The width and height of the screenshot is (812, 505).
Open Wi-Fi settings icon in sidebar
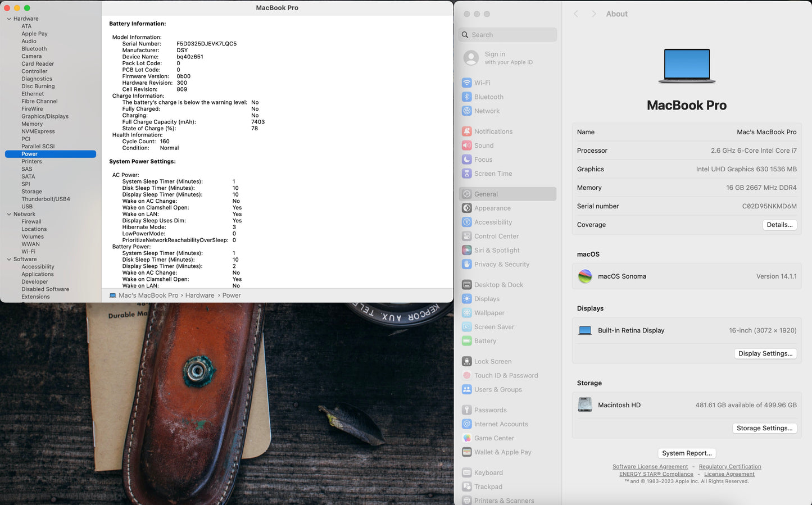click(x=466, y=83)
